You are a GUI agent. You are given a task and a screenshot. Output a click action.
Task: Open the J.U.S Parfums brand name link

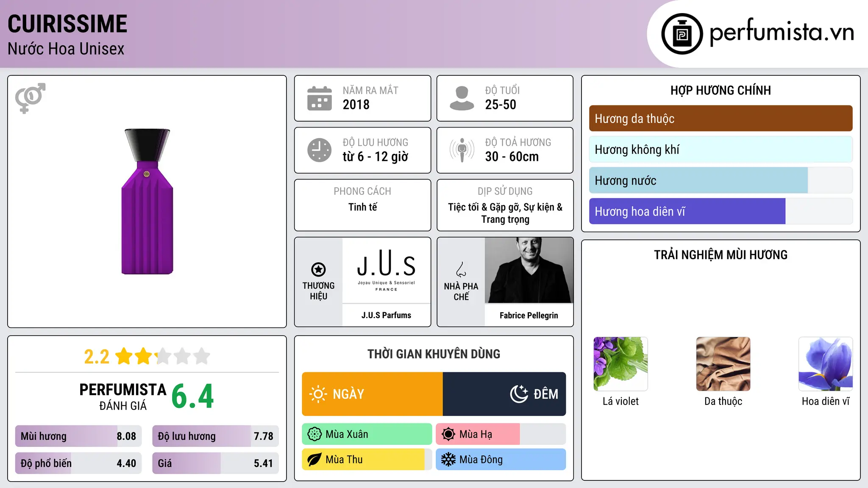387,315
